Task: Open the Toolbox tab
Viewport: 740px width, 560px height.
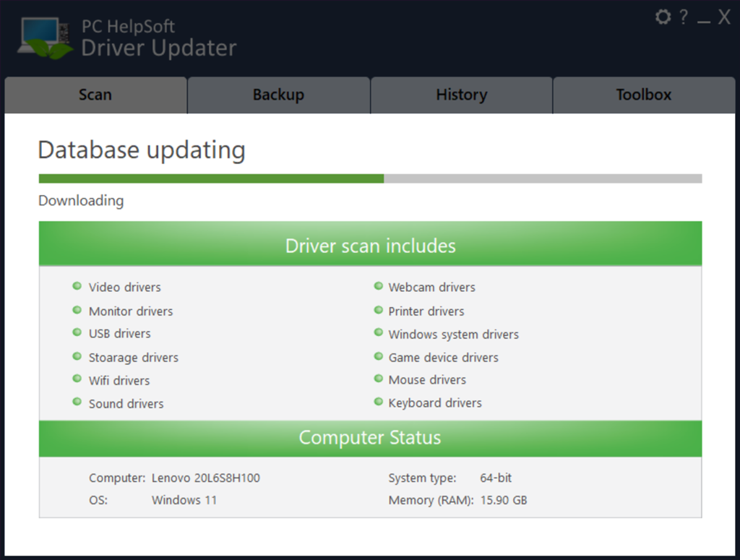Action: tap(644, 95)
